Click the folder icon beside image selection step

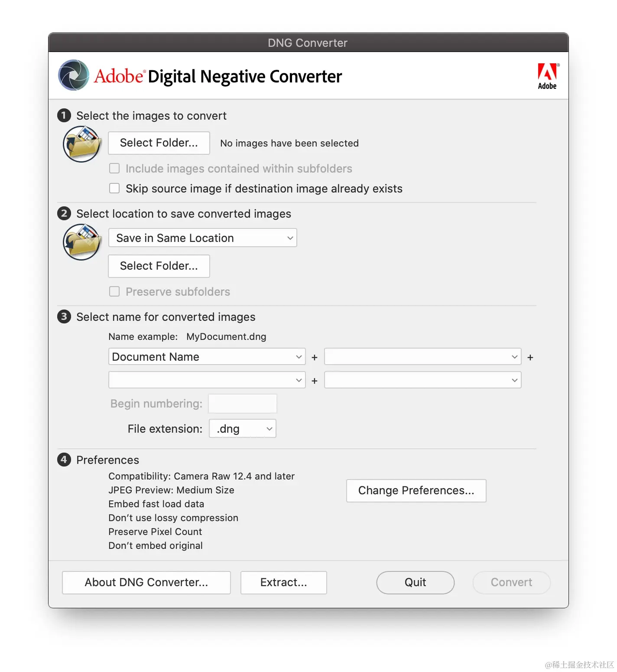coord(81,144)
